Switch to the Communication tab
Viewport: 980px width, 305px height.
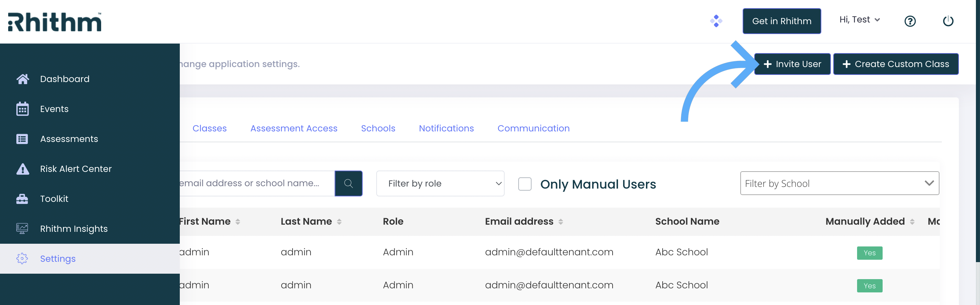click(x=533, y=129)
